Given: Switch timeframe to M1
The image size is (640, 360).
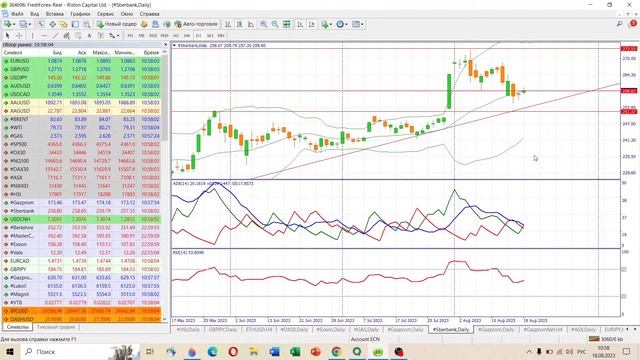Looking at the screenshot, I should point(130,36).
